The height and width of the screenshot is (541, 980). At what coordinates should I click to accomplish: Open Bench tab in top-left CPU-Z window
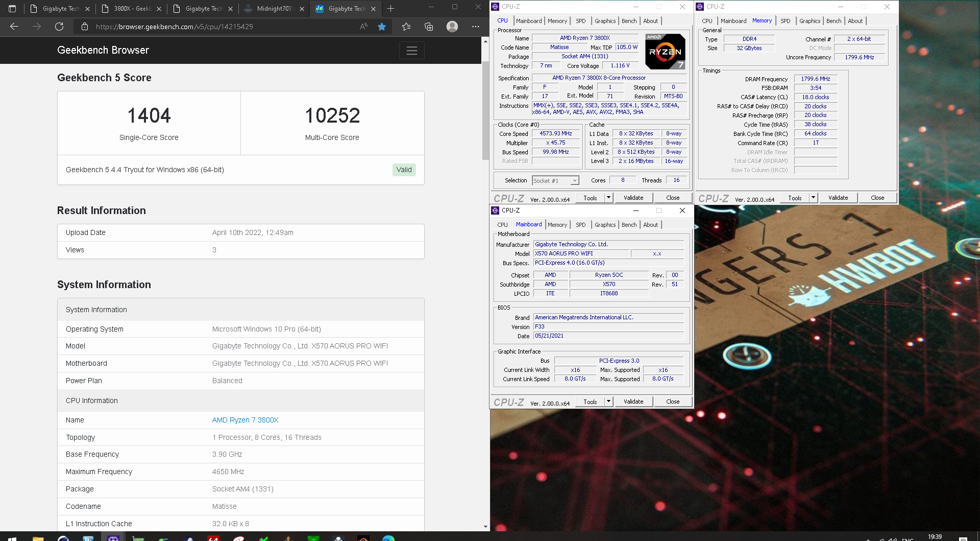tap(629, 21)
